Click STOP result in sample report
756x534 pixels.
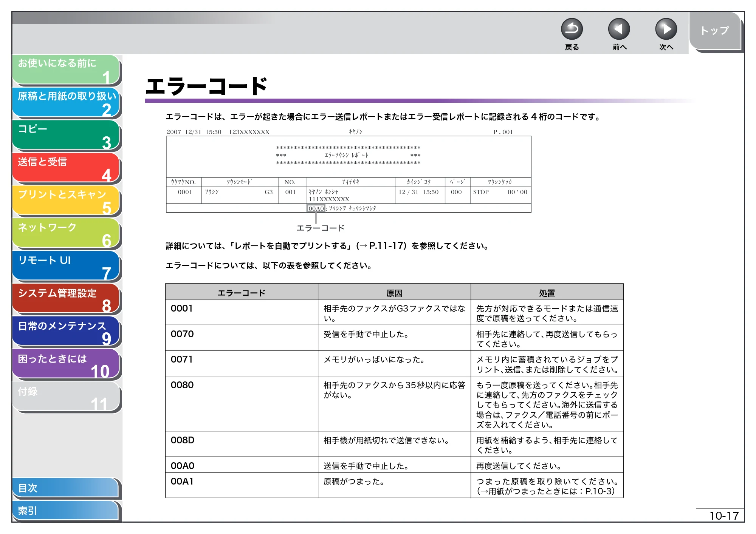[481, 192]
